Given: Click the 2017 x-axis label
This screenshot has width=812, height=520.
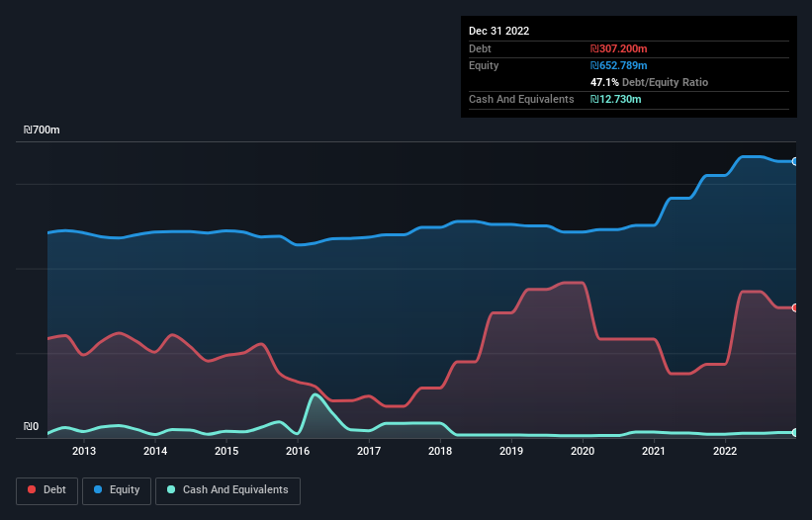Looking at the screenshot, I should [369, 451].
